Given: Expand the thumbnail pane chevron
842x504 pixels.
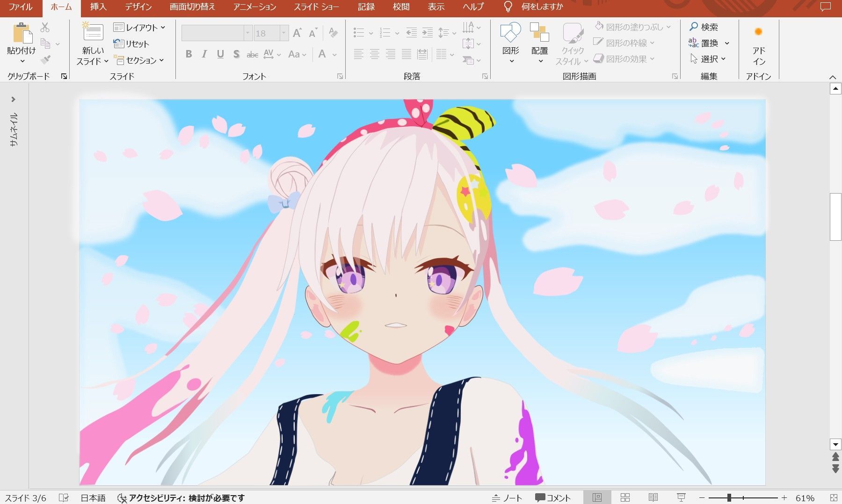Looking at the screenshot, I should 13,99.
